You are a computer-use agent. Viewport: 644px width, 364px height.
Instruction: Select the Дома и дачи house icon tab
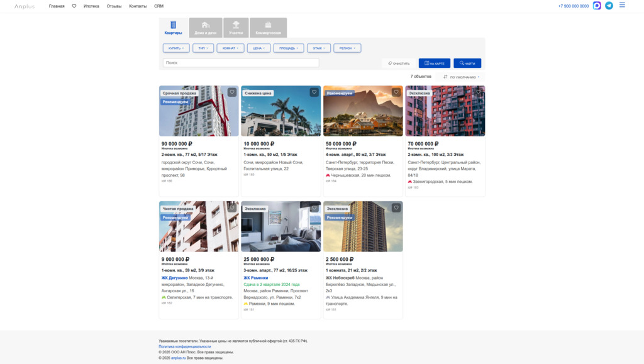click(206, 28)
